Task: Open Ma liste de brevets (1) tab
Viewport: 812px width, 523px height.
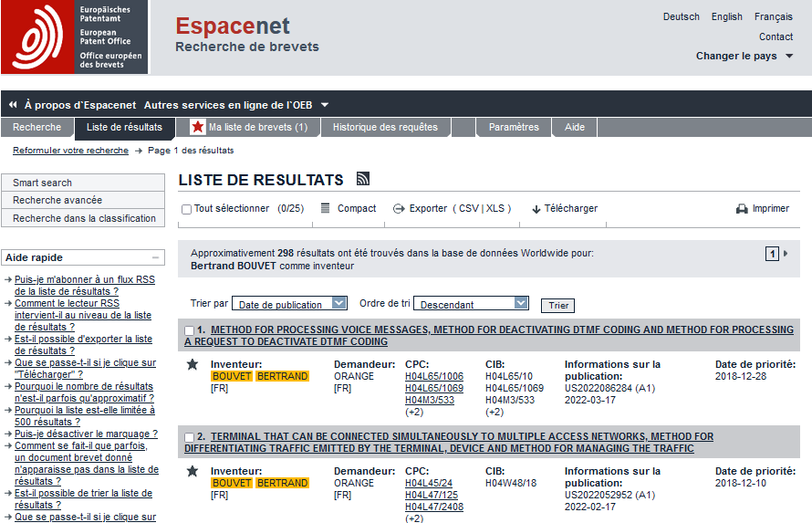Action: click(x=248, y=128)
